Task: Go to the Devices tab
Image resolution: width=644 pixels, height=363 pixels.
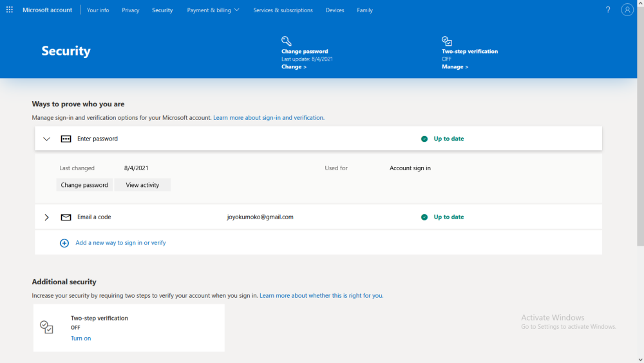Action: coord(335,10)
